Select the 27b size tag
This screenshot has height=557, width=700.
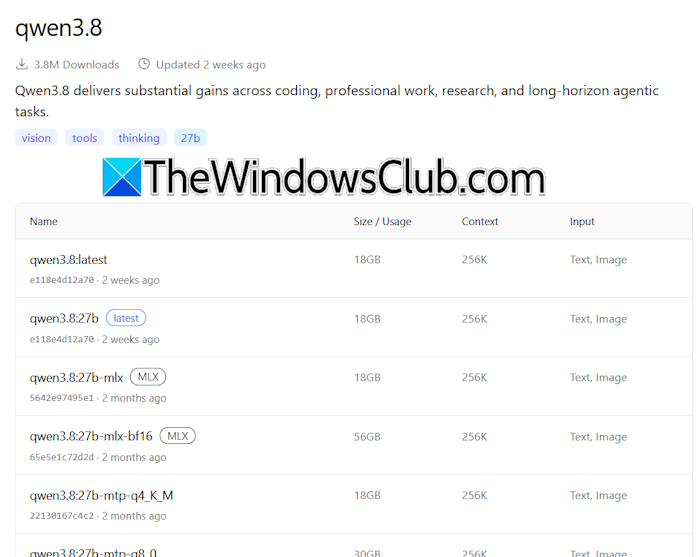click(x=190, y=138)
